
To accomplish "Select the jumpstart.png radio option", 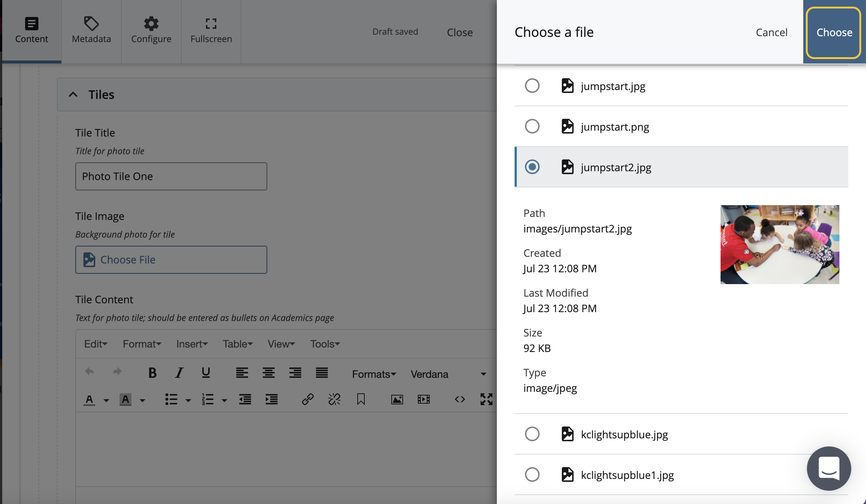I will (x=532, y=127).
